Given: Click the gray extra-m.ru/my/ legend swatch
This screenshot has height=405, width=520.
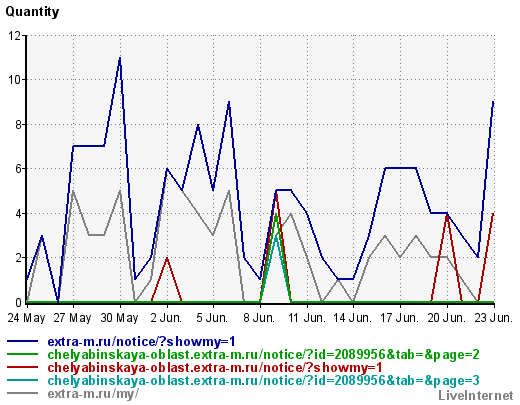Looking at the screenshot, I should (23, 393).
